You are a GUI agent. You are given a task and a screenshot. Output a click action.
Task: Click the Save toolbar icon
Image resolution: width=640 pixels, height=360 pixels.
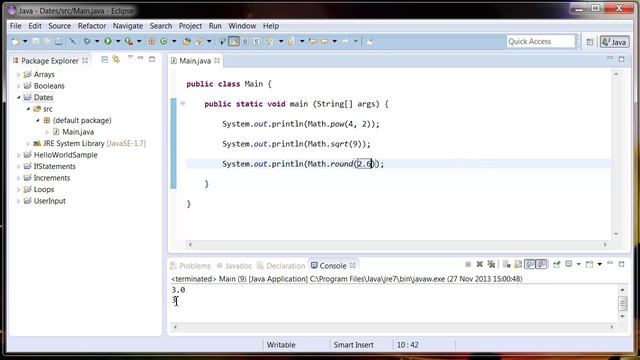tap(36, 42)
